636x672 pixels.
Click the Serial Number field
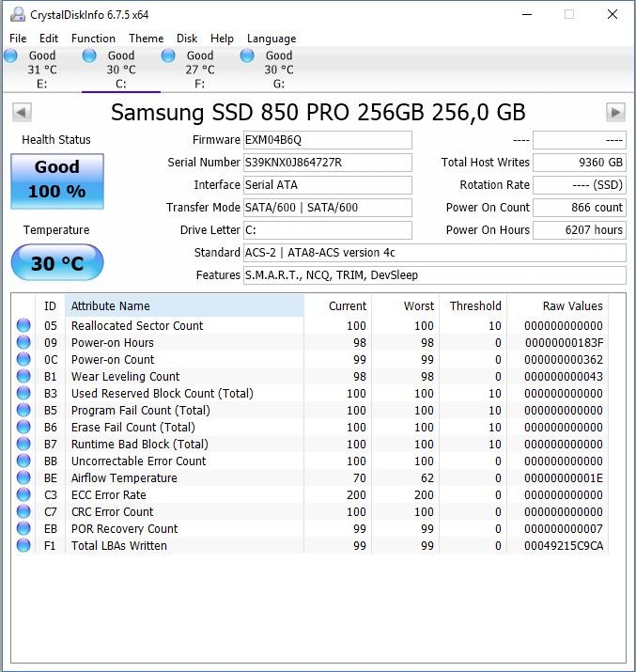[328, 163]
